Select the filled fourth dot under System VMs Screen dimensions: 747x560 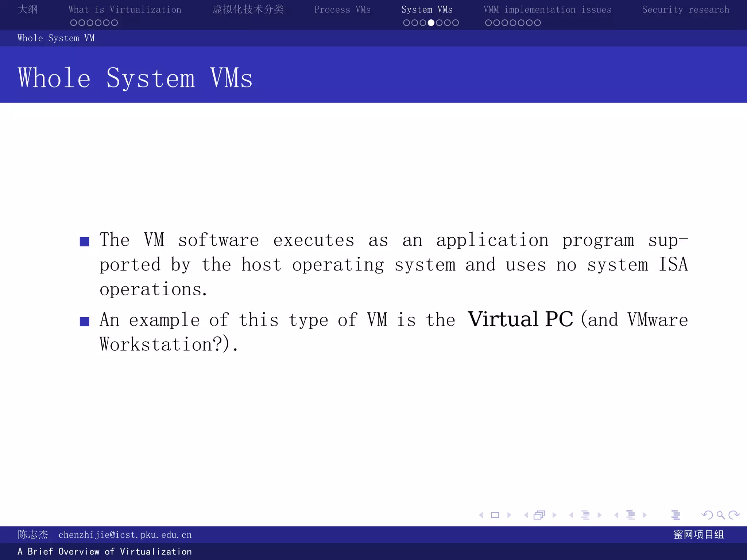pyautogui.click(x=431, y=23)
